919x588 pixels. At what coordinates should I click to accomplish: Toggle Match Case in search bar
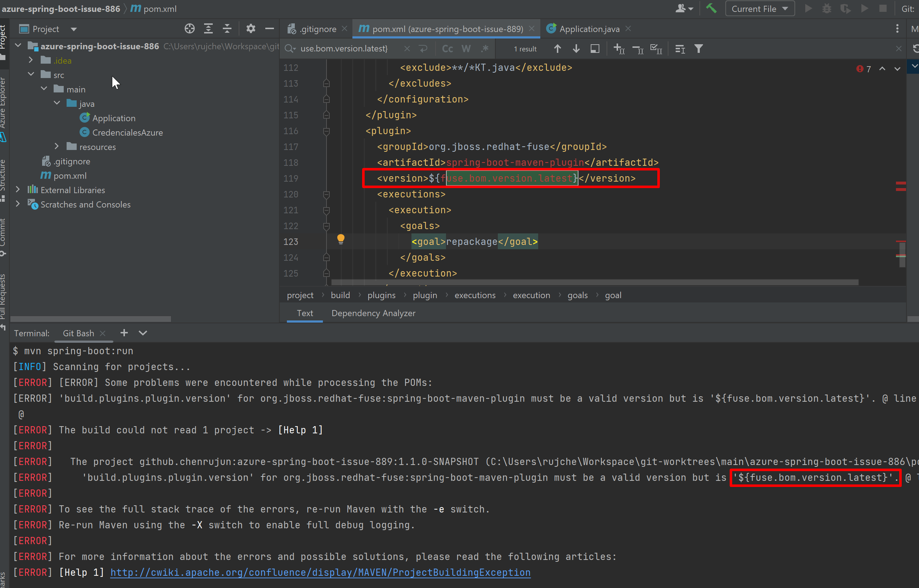[x=447, y=49]
